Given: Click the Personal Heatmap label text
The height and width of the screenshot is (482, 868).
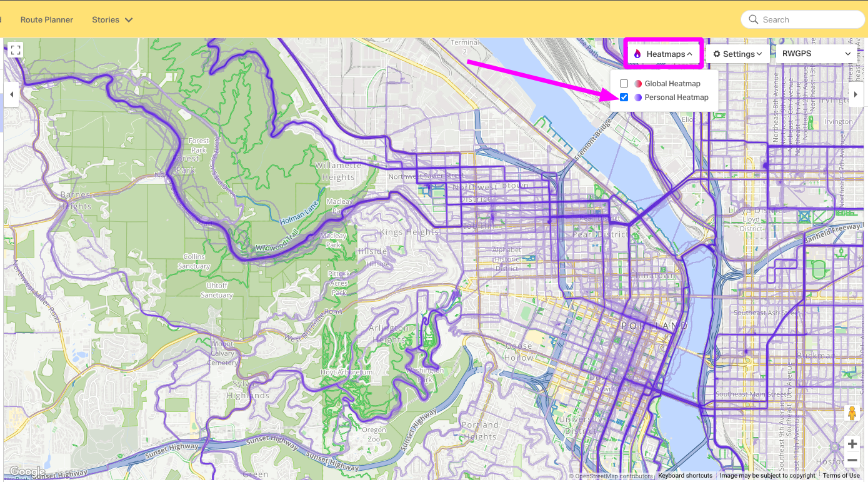Looking at the screenshot, I should click(677, 98).
